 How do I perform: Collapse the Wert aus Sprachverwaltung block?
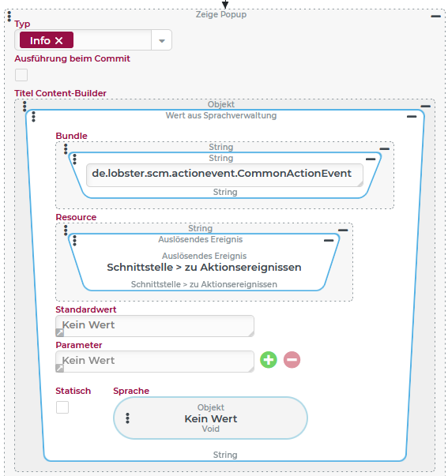click(x=412, y=117)
